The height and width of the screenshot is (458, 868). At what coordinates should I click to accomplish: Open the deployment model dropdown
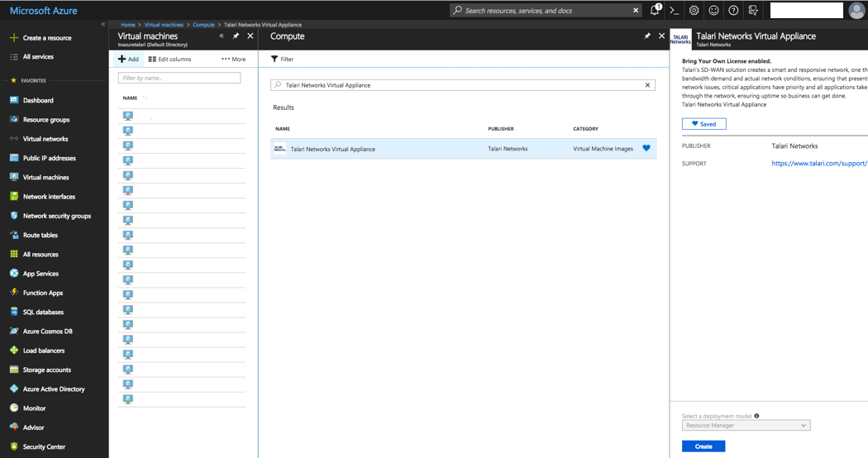(746, 426)
